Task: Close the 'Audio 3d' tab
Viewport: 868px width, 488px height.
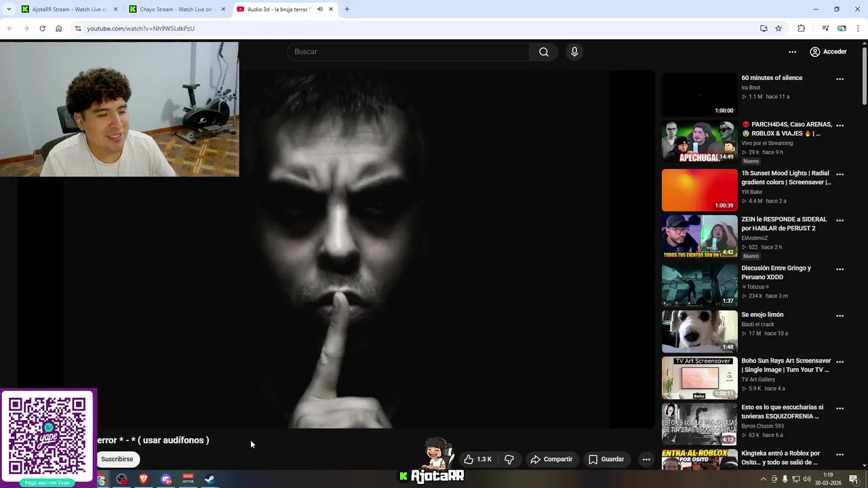Action: pyautogui.click(x=331, y=9)
